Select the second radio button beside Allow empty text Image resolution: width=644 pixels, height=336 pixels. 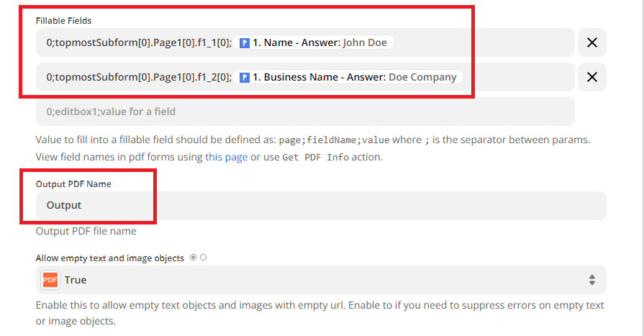tap(204, 258)
